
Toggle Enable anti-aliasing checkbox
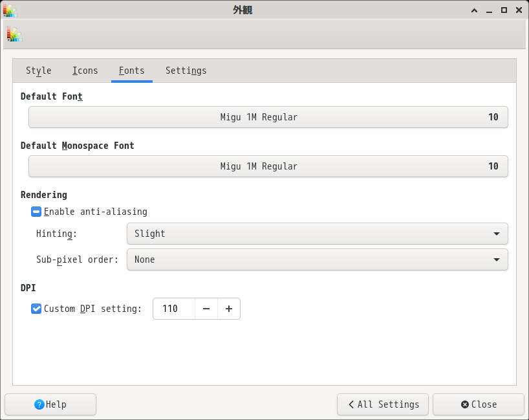(36, 212)
